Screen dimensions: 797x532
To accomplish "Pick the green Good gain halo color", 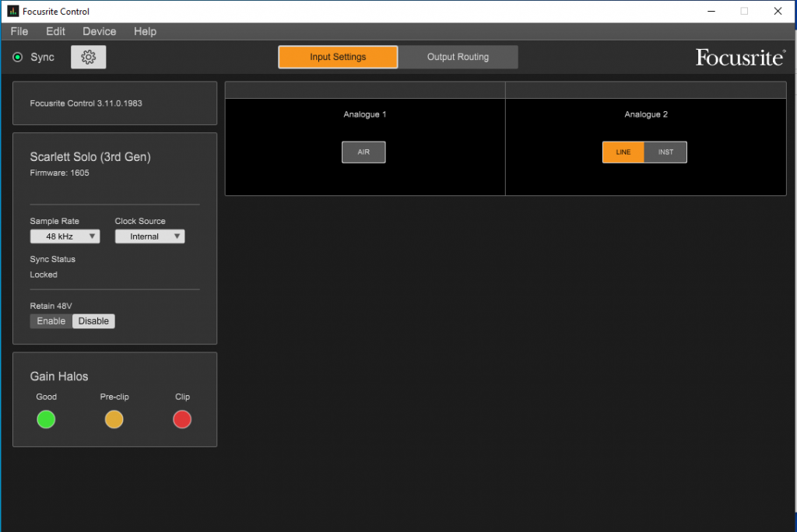I will [x=46, y=419].
